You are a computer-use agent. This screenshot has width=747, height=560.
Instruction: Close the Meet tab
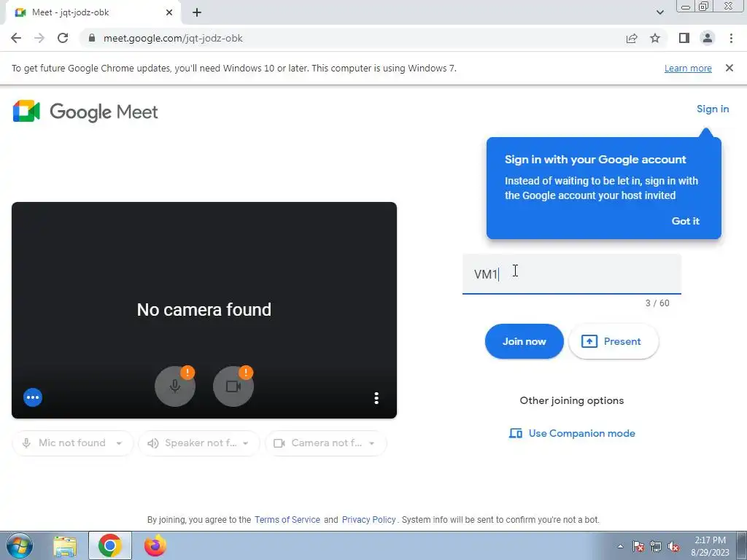pyautogui.click(x=169, y=12)
